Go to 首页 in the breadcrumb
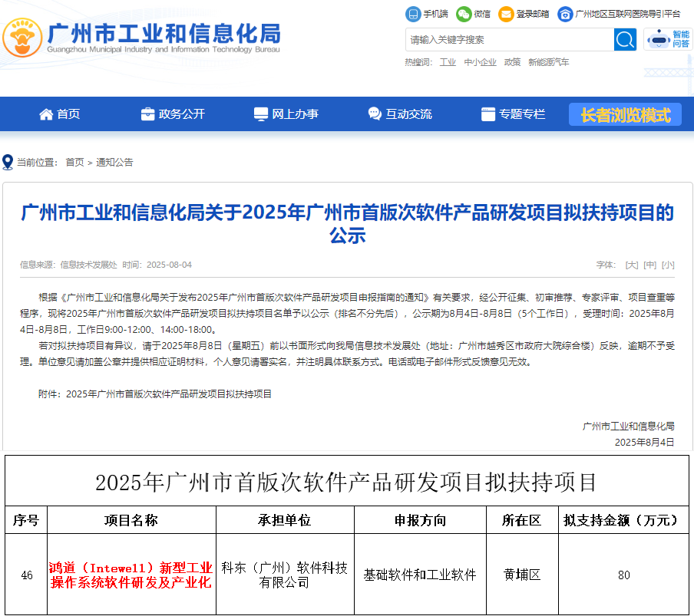The width and height of the screenshot is (694, 616). tap(74, 163)
